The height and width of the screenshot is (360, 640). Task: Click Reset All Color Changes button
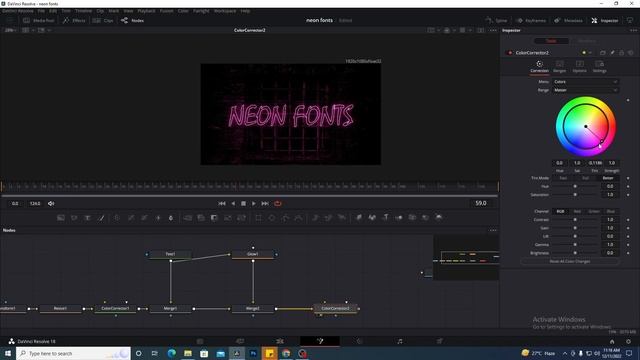(x=570, y=261)
